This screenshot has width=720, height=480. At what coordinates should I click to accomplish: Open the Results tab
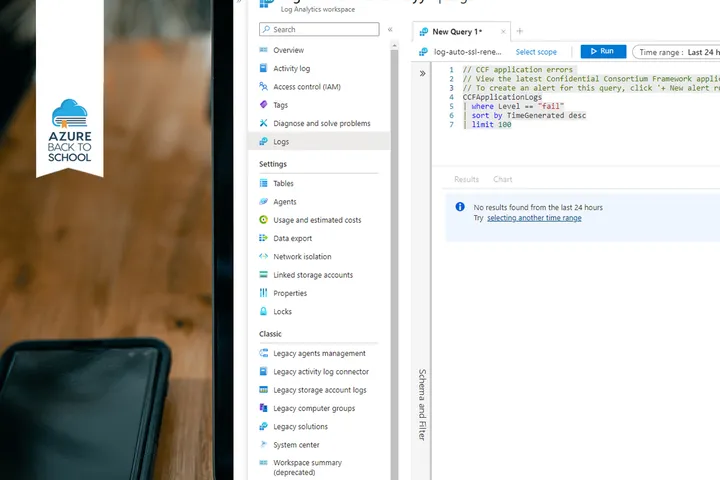click(466, 180)
